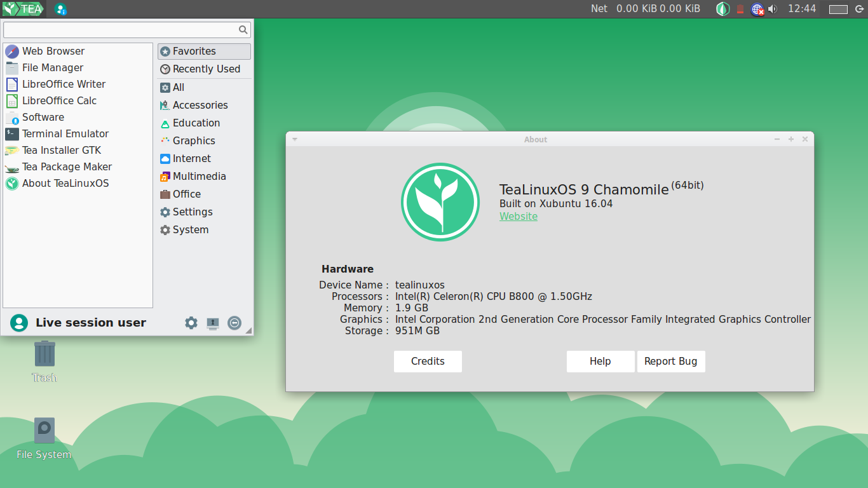Open the network globe icon in the tray
Viewport: 868px width, 488px height.
click(757, 9)
